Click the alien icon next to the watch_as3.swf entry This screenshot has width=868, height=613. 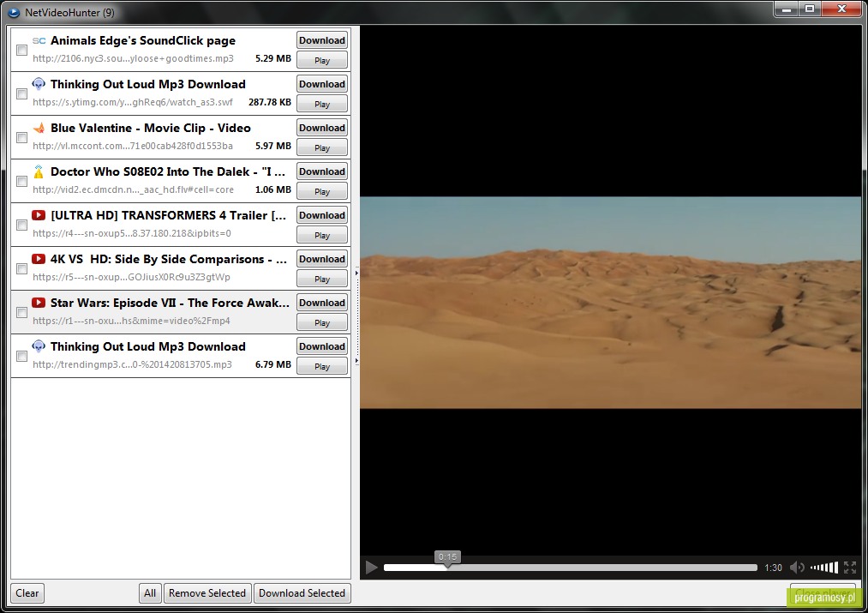coord(39,84)
